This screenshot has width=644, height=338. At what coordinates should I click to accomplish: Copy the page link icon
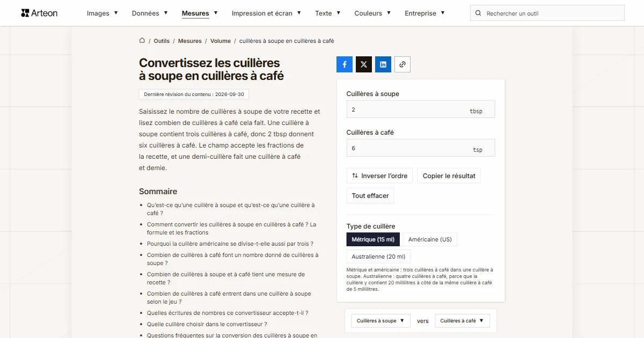click(x=402, y=64)
